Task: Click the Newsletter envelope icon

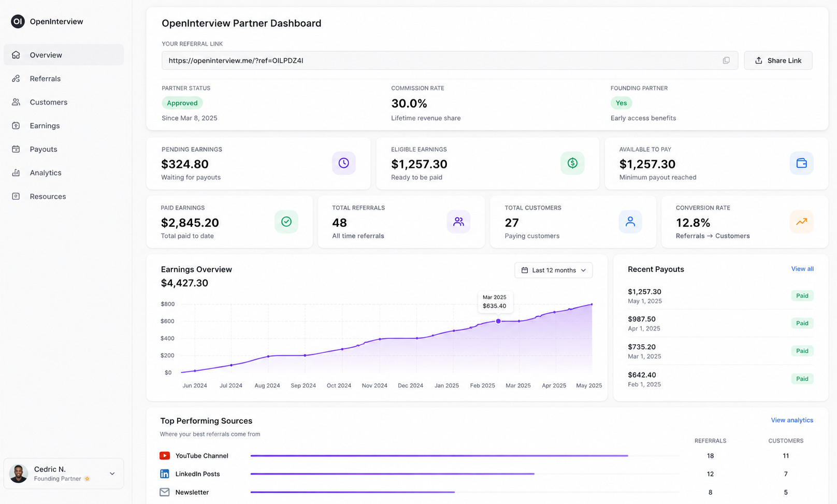Action: point(165,492)
